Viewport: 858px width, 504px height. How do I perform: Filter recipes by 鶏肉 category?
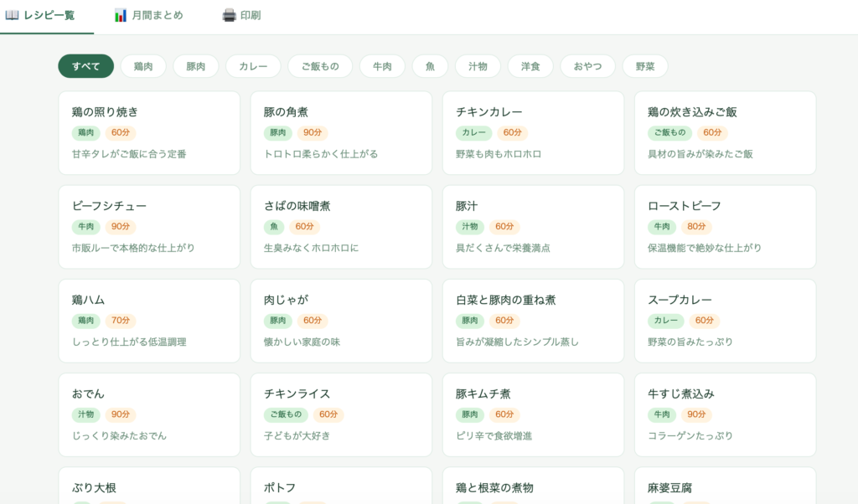coord(143,66)
